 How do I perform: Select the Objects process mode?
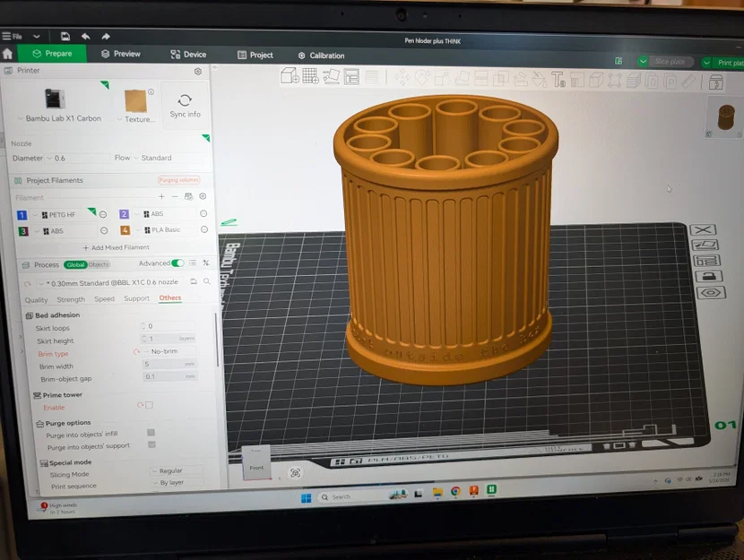coord(99,264)
